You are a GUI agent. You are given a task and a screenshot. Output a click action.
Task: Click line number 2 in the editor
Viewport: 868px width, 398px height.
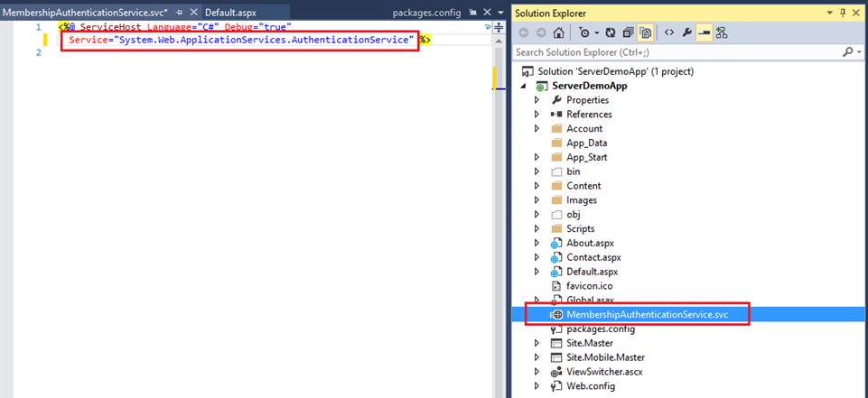click(38, 52)
